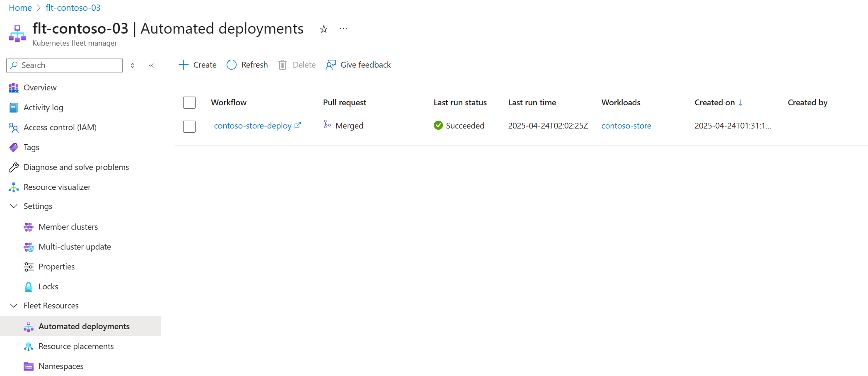Open the Namespaces menu item
This screenshot has width=868, height=376.
tap(54, 366)
